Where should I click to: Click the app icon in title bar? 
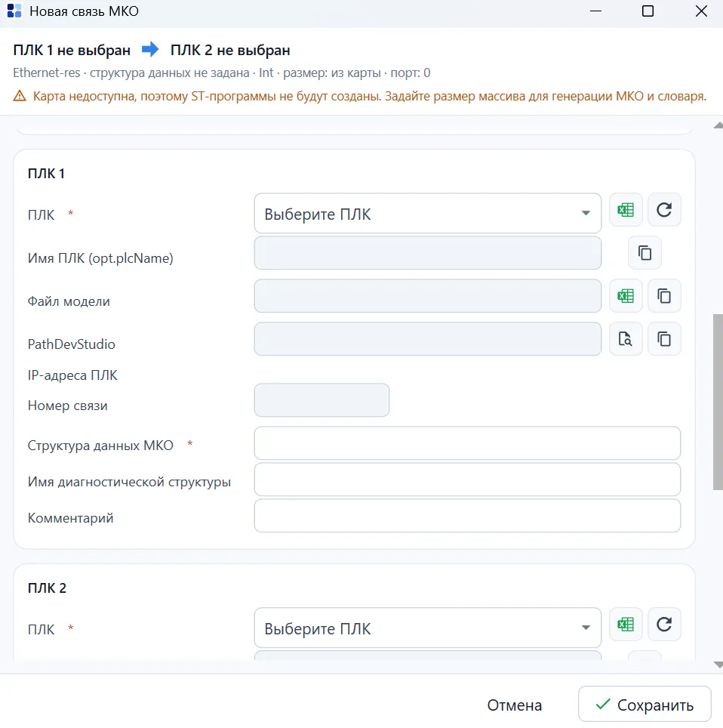[14, 11]
